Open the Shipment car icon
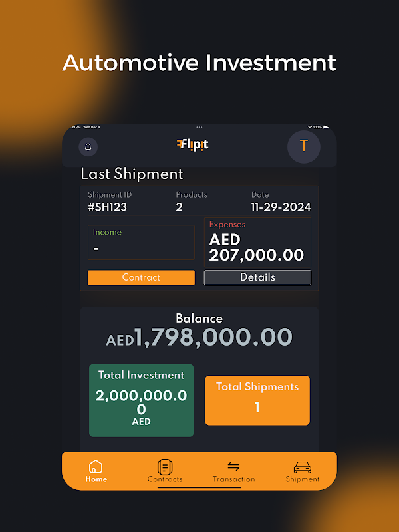Viewport: 399px width, 532px height. coord(303,466)
